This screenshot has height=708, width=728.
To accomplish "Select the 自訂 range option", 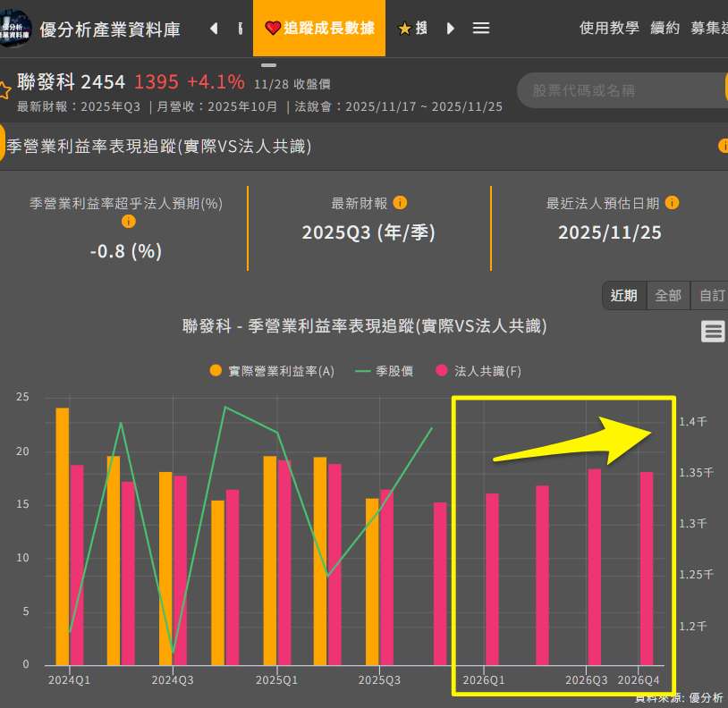I will coord(711,296).
